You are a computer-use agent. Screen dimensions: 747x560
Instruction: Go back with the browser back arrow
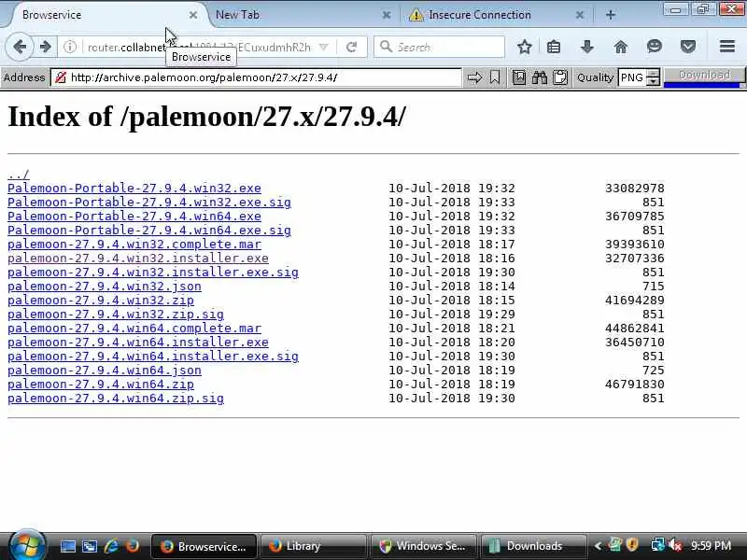tap(20, 47)
